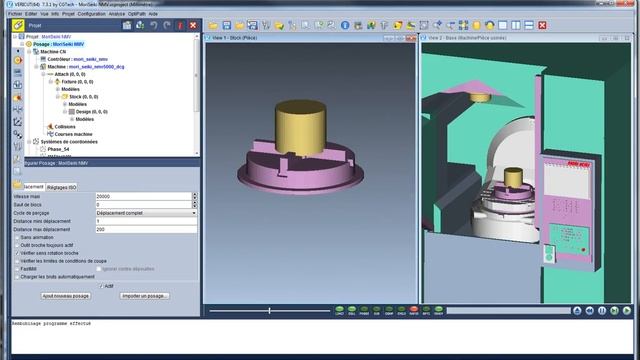Click the Pause simulation button
This screenshot has height=360, width=640.
[602, 311]
